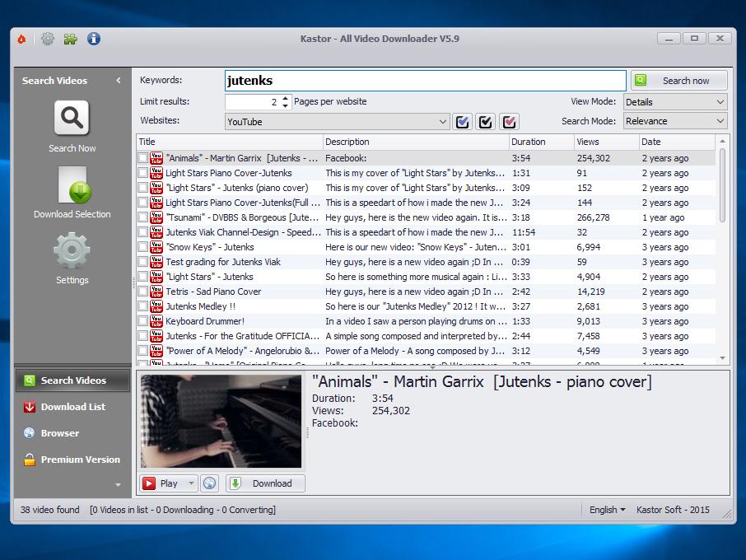Click YouTube icon on Keyboard Drummer! row
Image resolution: width=746 pixels, height=560 pixels.
click(156, 321)
